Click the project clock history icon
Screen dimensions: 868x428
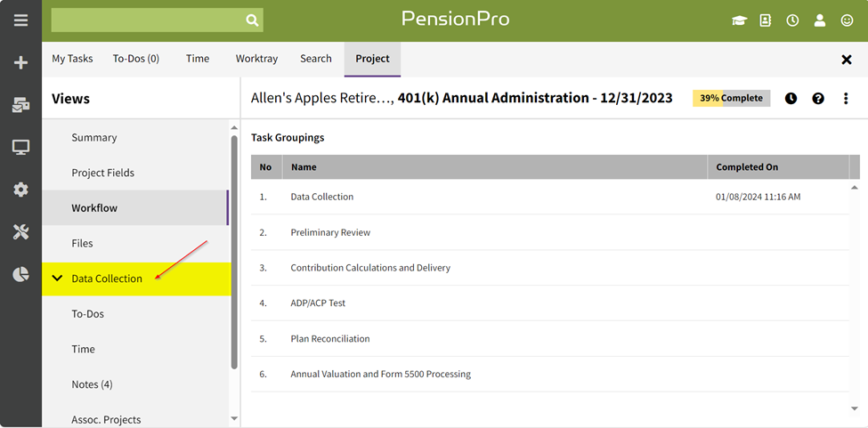click(791, 99)
